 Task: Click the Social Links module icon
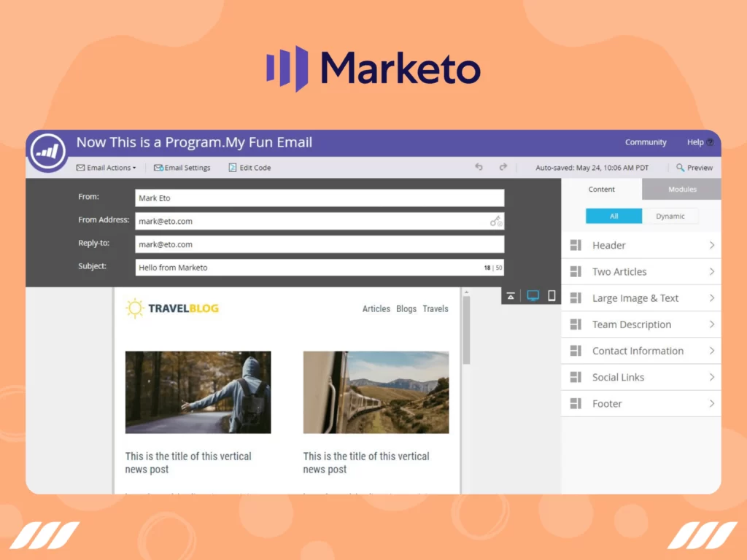[576, 377]
